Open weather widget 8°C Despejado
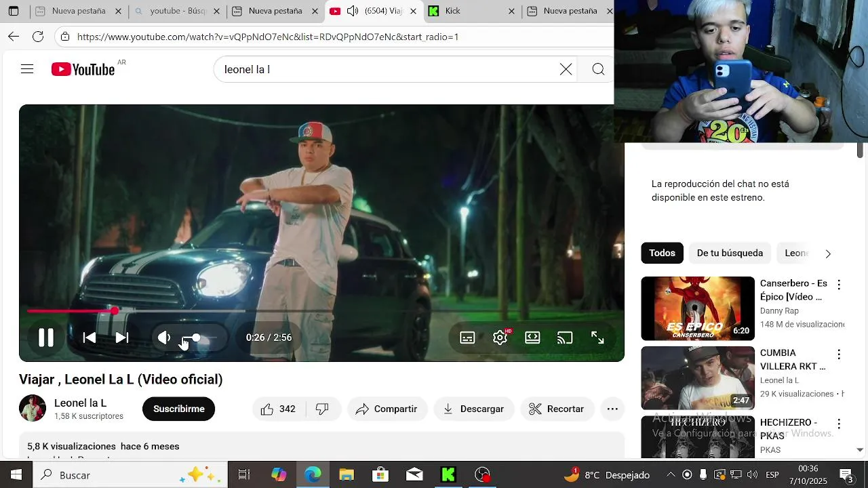The width and height of the screenshot is (868, 488). pos(607,475)
